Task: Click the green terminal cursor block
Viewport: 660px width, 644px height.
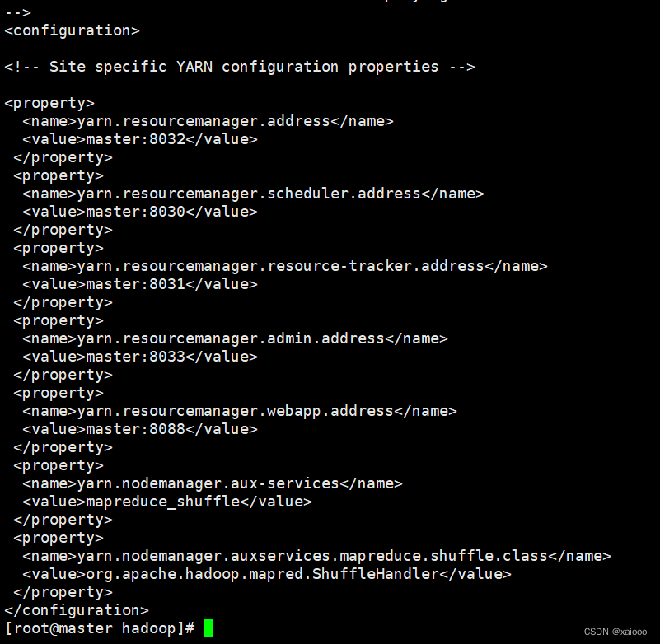Action: (x=208, y=628)
